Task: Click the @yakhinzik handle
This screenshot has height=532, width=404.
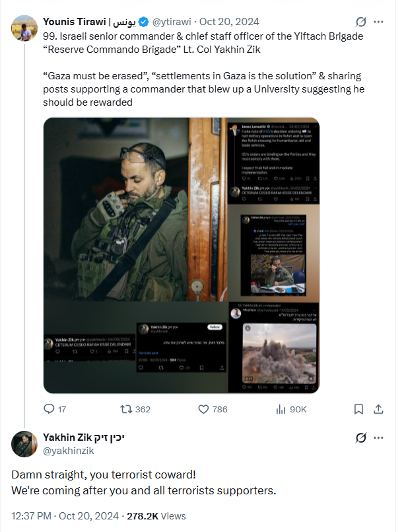Action: pos(68,449)
